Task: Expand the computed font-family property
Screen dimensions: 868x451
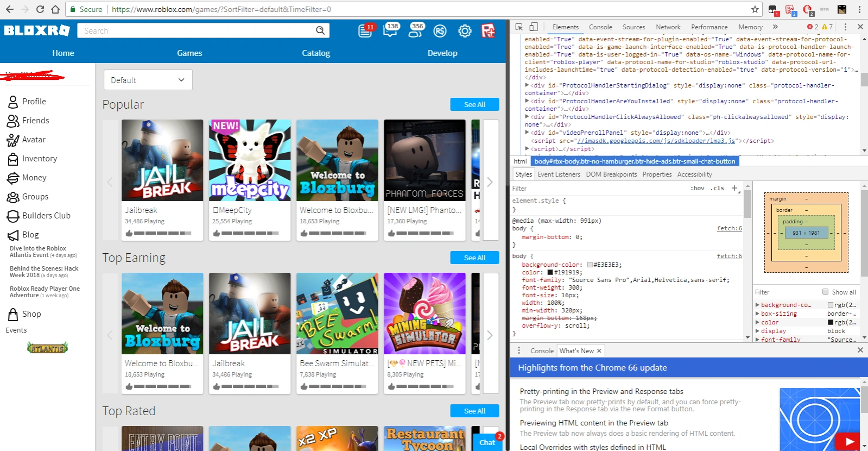Action: (x=757, y=340)
